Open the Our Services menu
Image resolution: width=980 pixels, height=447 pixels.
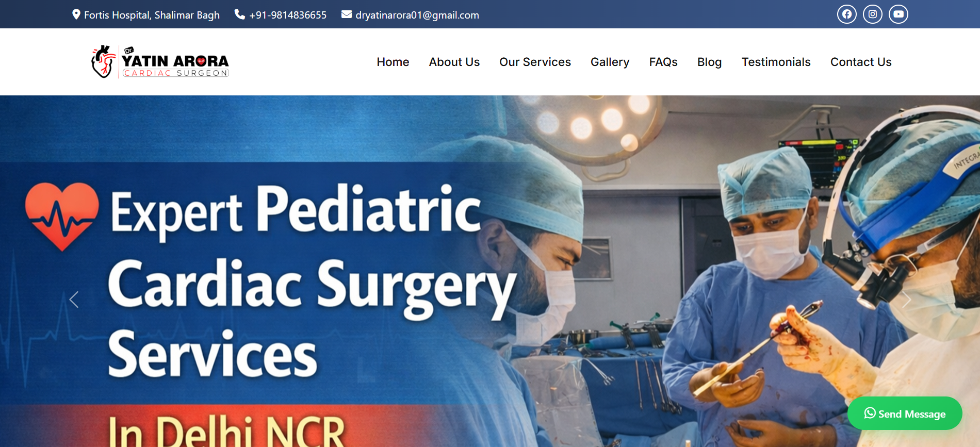point(535,62)
